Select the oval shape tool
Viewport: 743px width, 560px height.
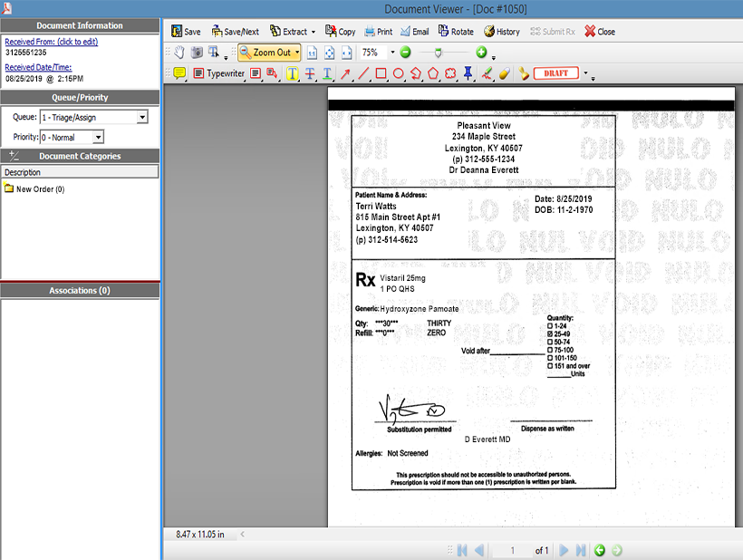(398, 73)
